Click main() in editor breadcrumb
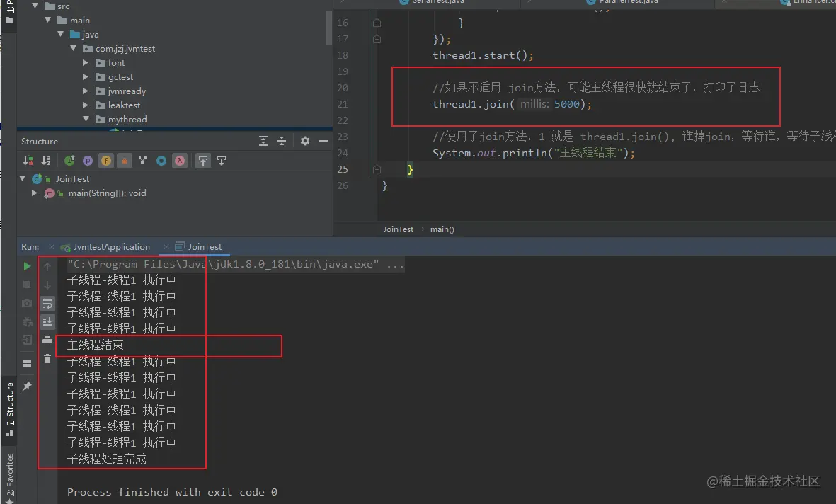The height and width of the screenshot is (504, 836). point(442,229)
